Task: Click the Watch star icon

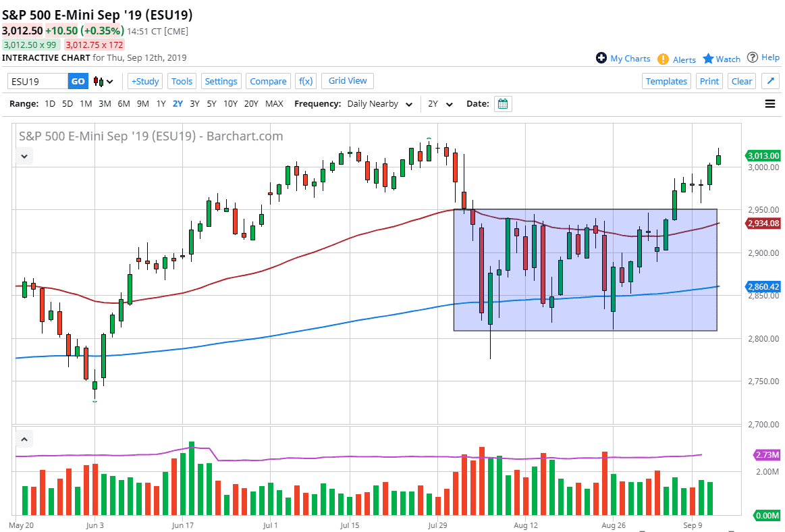Action: 708,59
